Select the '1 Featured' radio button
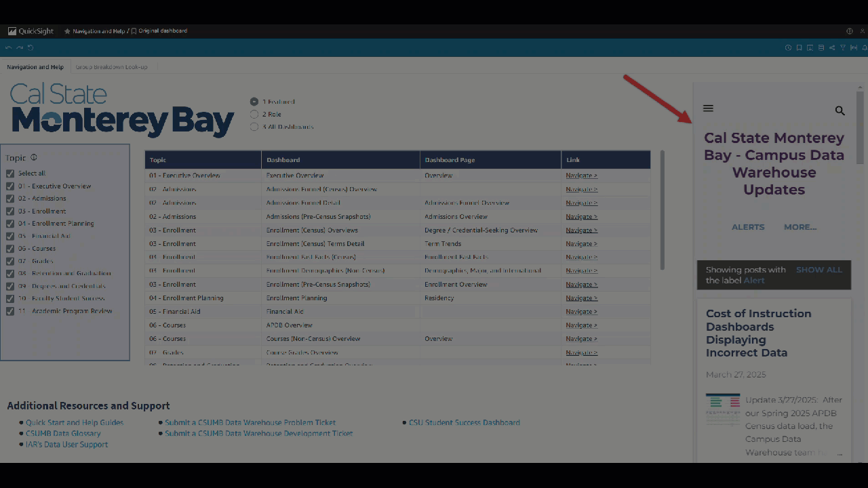This screenshot has height=488, width=868. coord(254,102)
